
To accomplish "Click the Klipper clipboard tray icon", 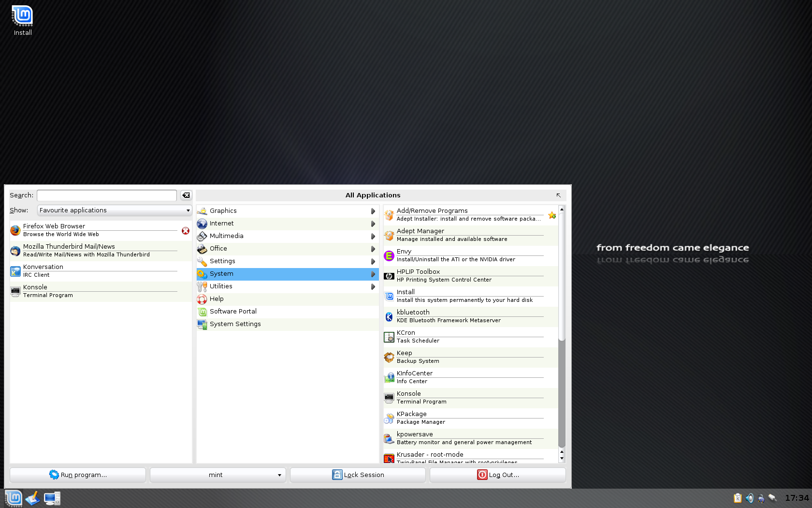I will pos(738,498).
